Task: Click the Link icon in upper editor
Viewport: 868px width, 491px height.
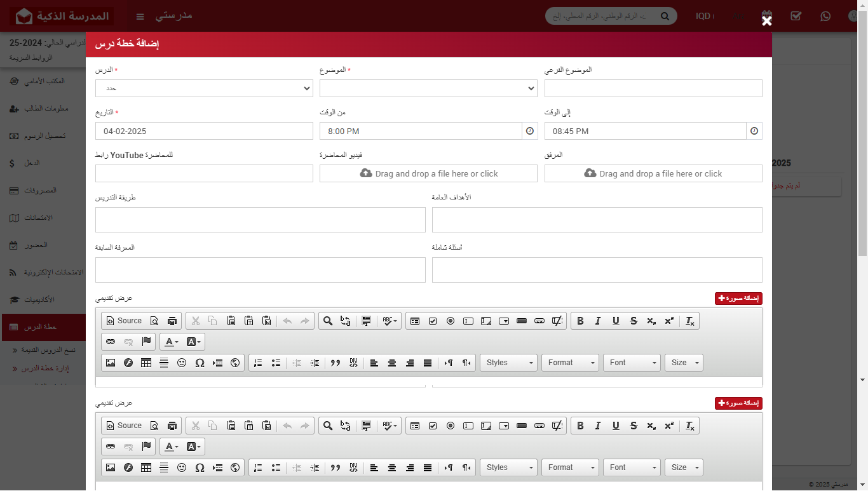Action: (x=111, y=342)
